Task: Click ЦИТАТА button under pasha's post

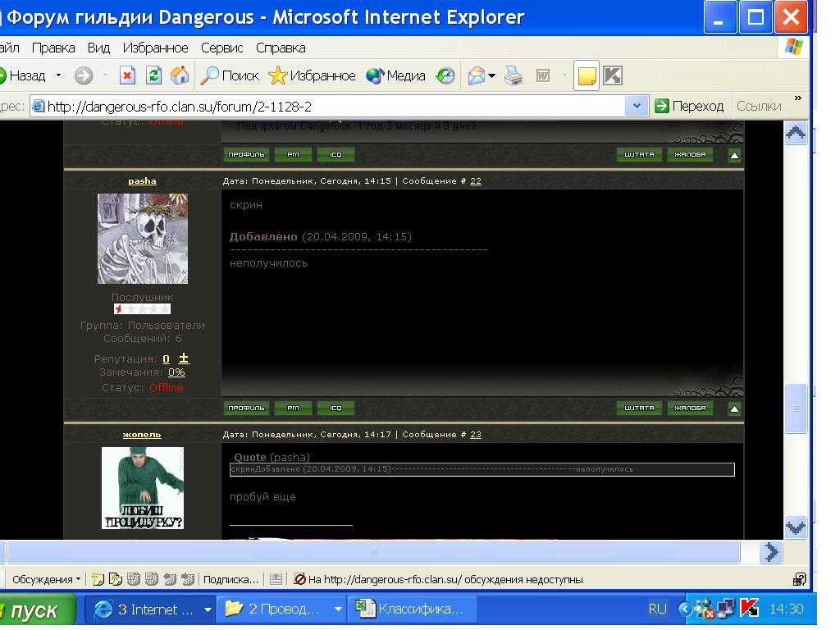Action: pyautogui.click(x=639, y=408)
